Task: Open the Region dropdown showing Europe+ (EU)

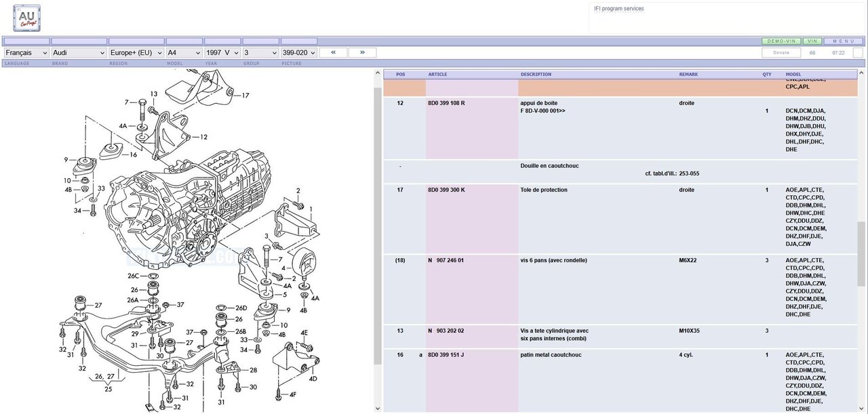Action: [x=136, y=52]
